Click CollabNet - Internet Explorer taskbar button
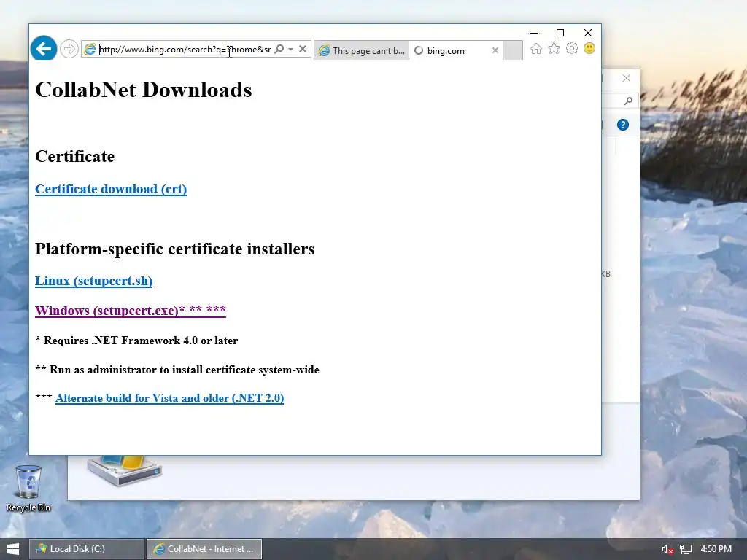Screen dimensions: 747x560 tap(204, 549)
